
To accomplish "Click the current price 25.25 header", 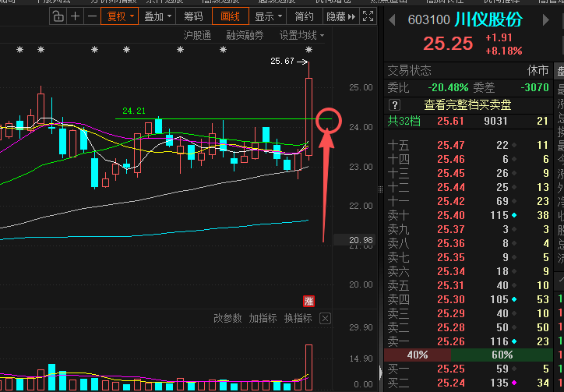I will pyautogui.click(x=448, y=44).
